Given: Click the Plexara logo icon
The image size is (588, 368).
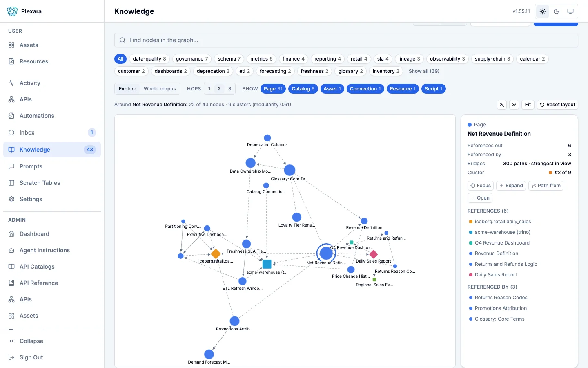Looking at the screenshot, I should coord(12,11).
